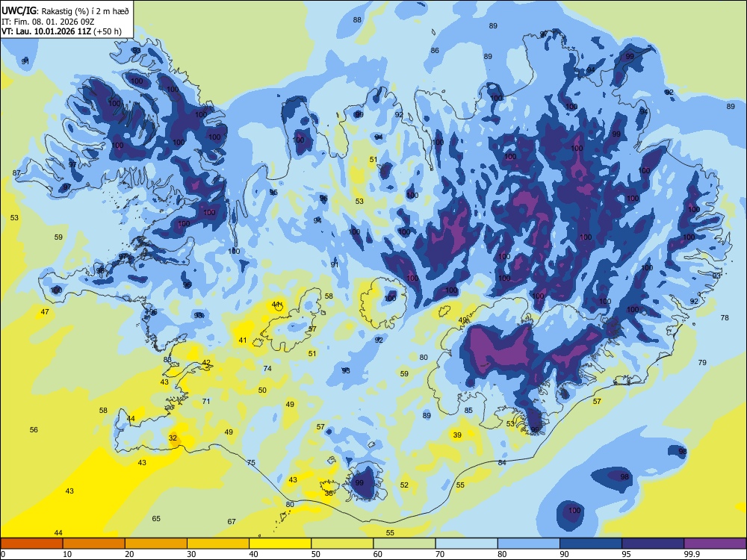Click the '90' legend scale label
The height and width of the screenshot is (560, 747).
pos(563,554)
